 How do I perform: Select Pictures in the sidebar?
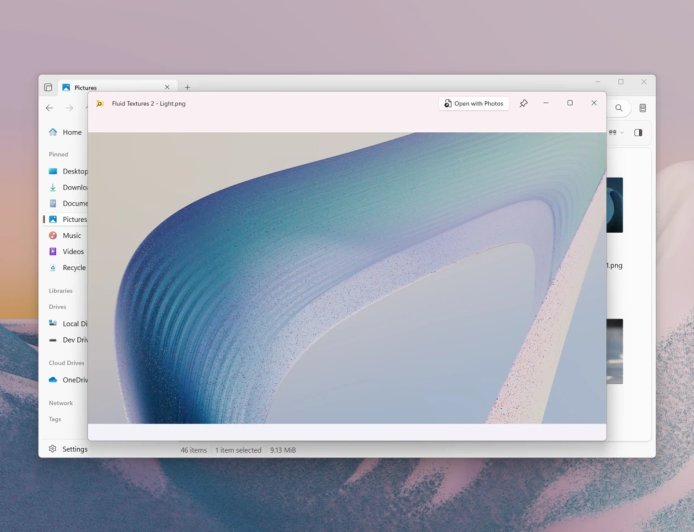tap(66, 219)
